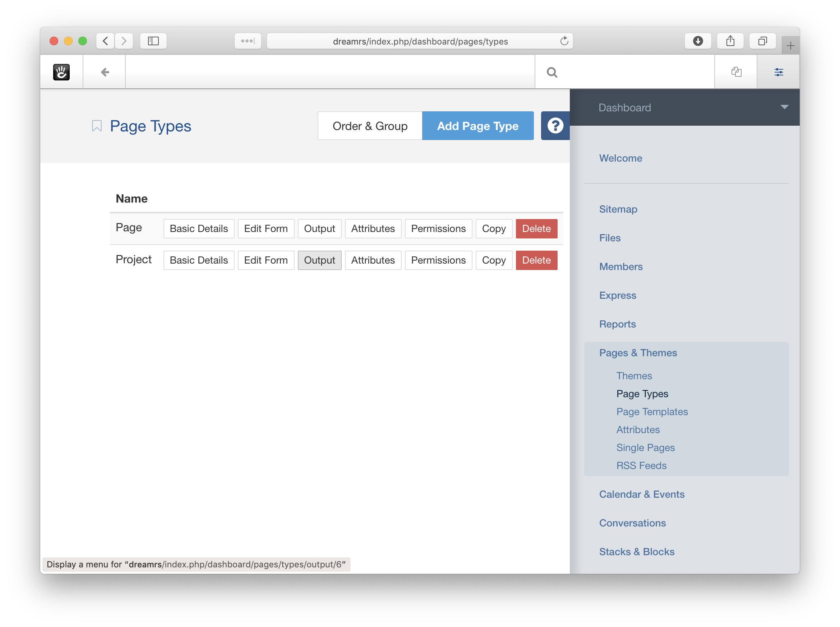This screenshot has width=840, height=627.
Task: Click Safari's reload page icon
Action: [x=564, y=41]
